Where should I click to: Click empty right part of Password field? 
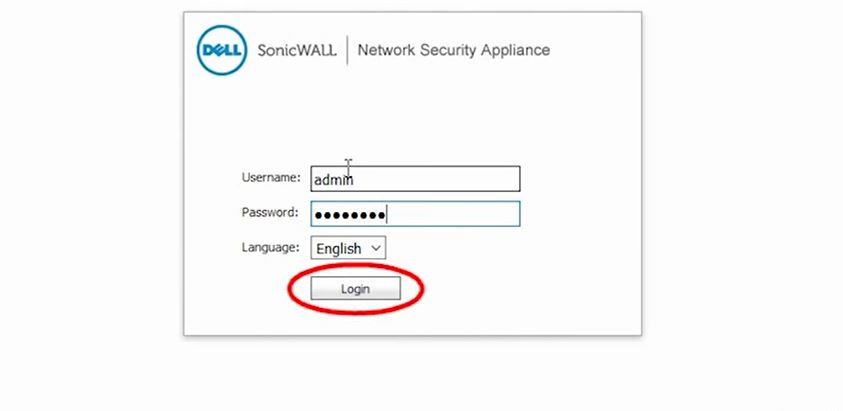tap(462, 214)
